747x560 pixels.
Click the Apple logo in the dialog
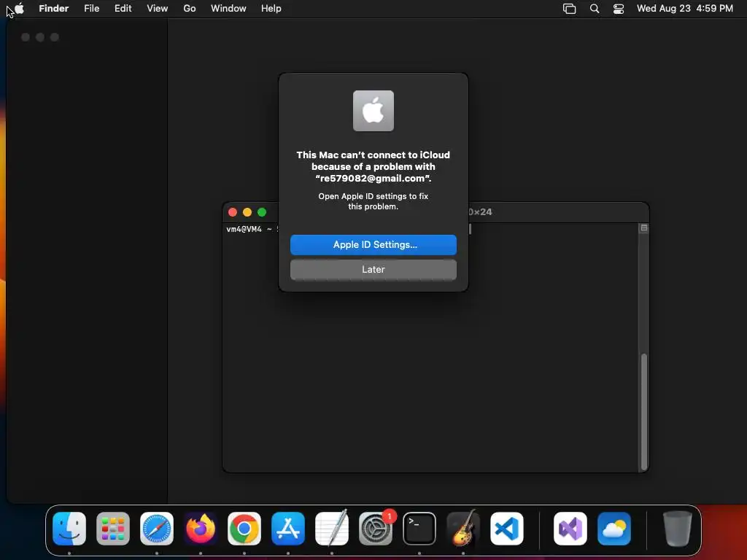tap(373, 111)
